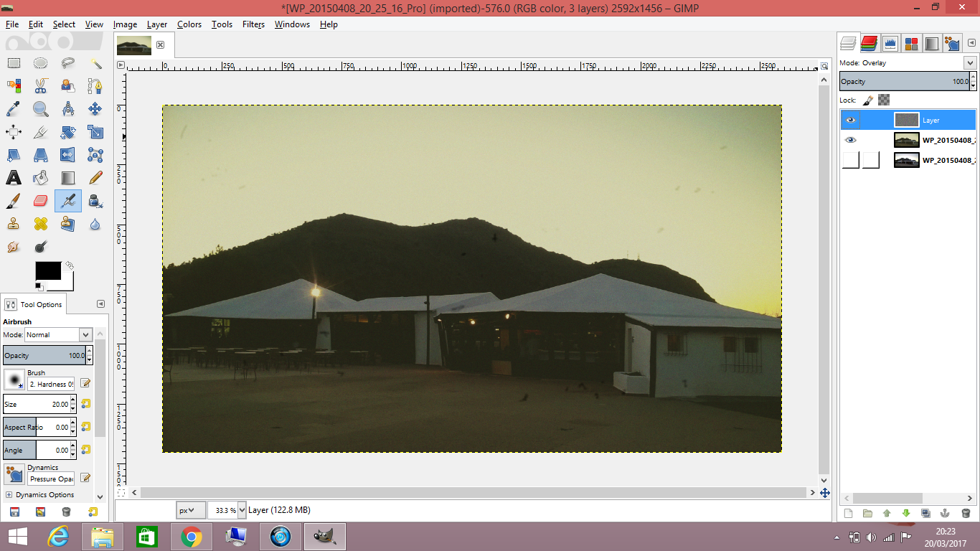Select the Cage Transform tool
This screenshot has height=551, width=980.
coord(95,155)
